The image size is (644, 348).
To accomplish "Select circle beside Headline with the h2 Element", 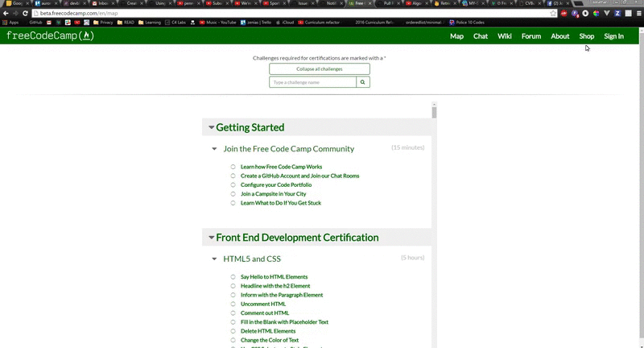I will (233, 286).
